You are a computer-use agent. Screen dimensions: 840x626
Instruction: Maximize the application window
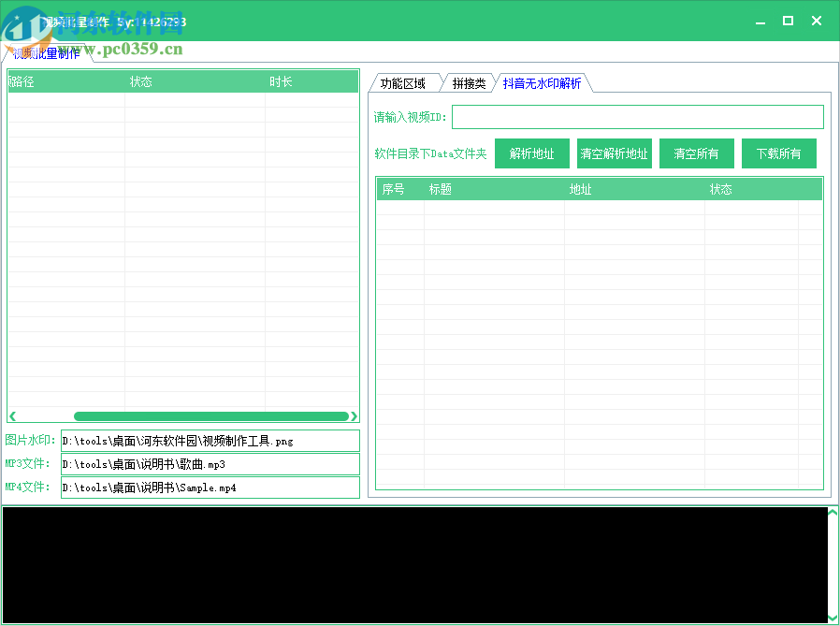[x=788, y=21]
